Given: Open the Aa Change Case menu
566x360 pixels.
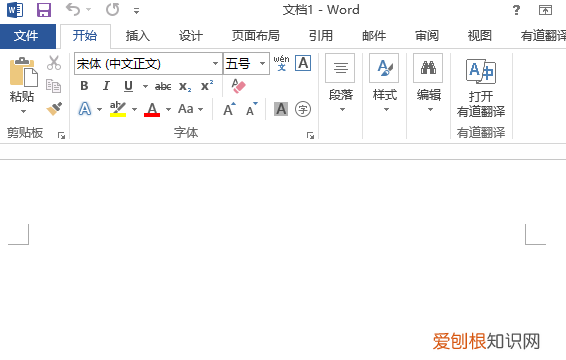Looking at the screenshot, I should 190,109.
